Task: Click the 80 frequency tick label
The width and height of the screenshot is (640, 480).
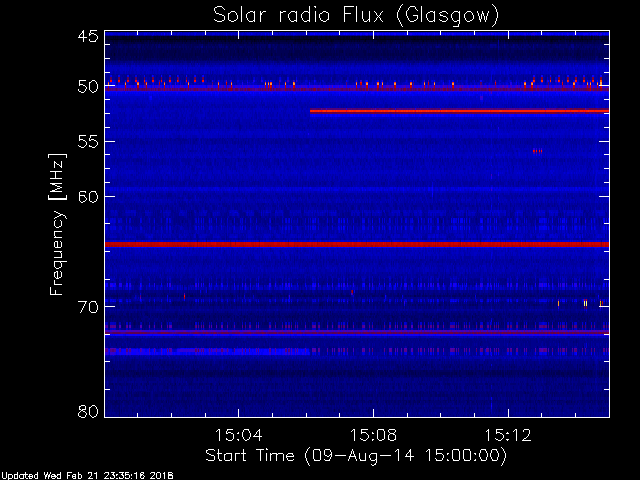Action: coord(88,411)
